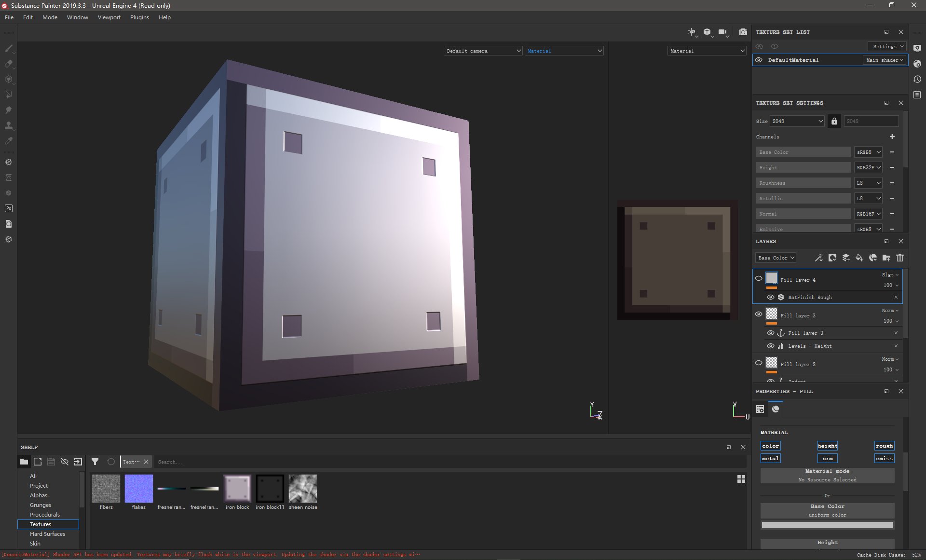Select the Smudge tool in the toolbar
926x560 pixels.
(x=9, y=110)
